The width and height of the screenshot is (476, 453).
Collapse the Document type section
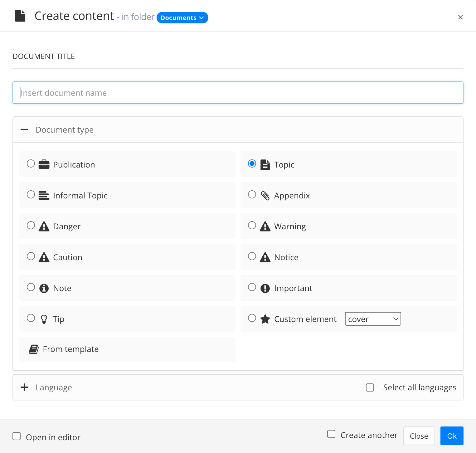pos(24,129)
